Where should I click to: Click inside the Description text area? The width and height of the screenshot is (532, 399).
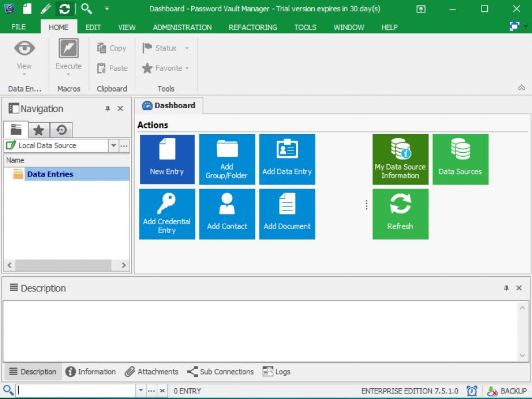point(260,331)
